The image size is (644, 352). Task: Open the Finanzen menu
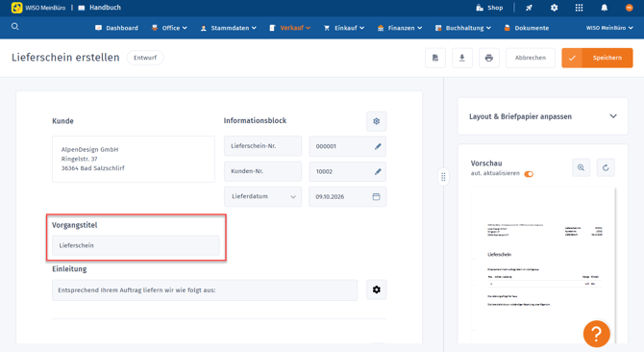point(400,28)
